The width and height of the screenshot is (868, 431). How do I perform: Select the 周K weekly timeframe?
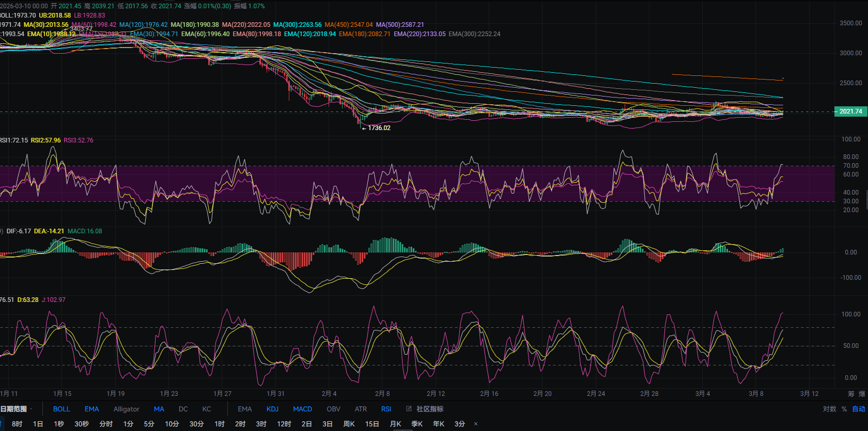(x=349, y=424)
